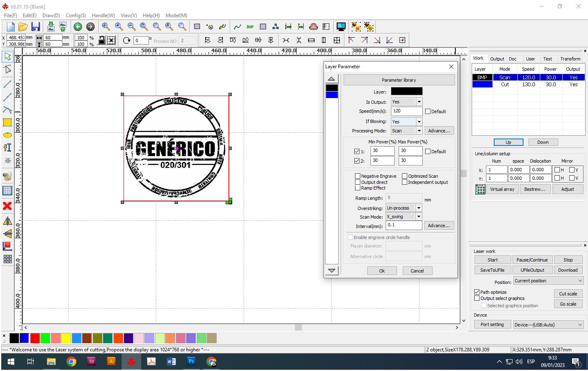Select the rectangle drawing tool
This screenshot has height=371, width=588.
click(7, 122)
